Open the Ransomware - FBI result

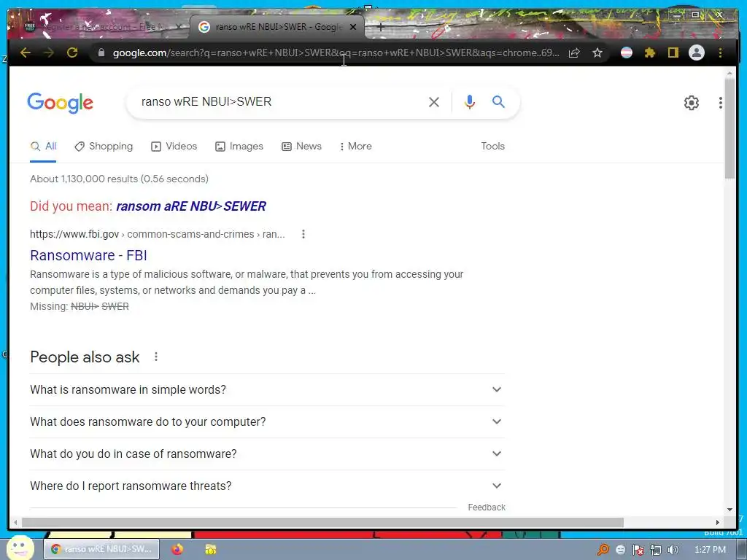(88, 255)
